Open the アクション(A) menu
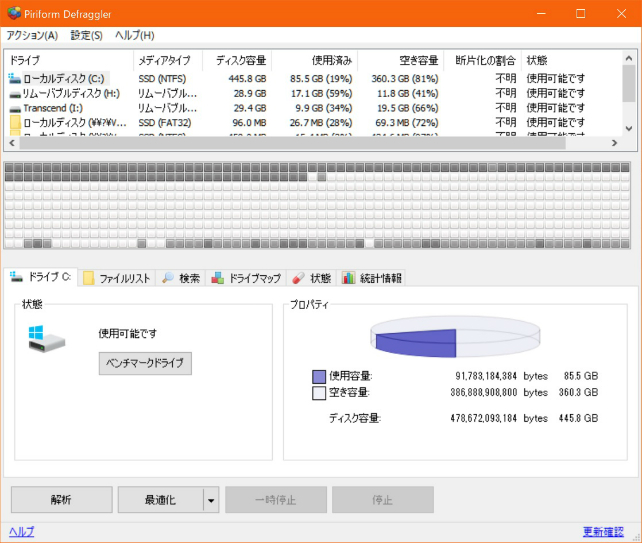Image resolution: width=642 pixels, height=543 pixels. coord(32,36)
